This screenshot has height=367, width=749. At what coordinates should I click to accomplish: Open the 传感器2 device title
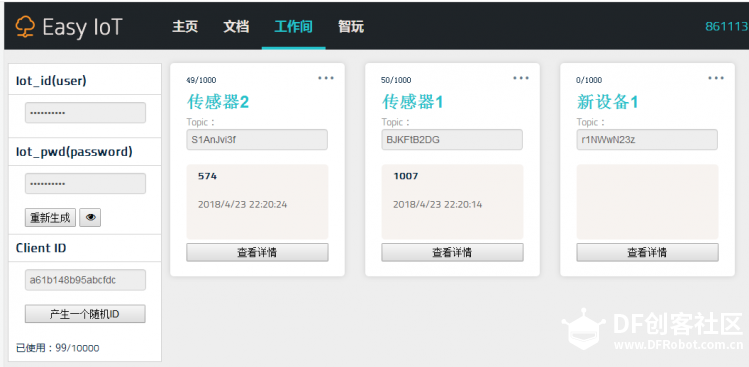[218, 102]
